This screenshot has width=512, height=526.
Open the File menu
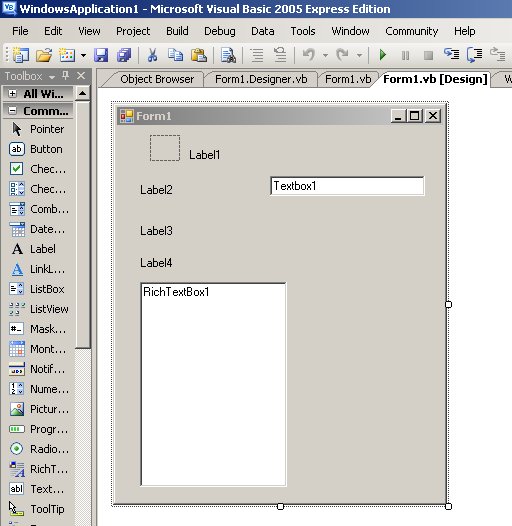[20, 31]
